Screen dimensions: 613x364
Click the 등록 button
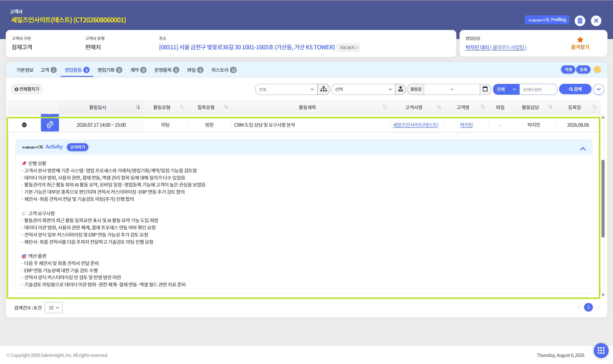(583, 70)
